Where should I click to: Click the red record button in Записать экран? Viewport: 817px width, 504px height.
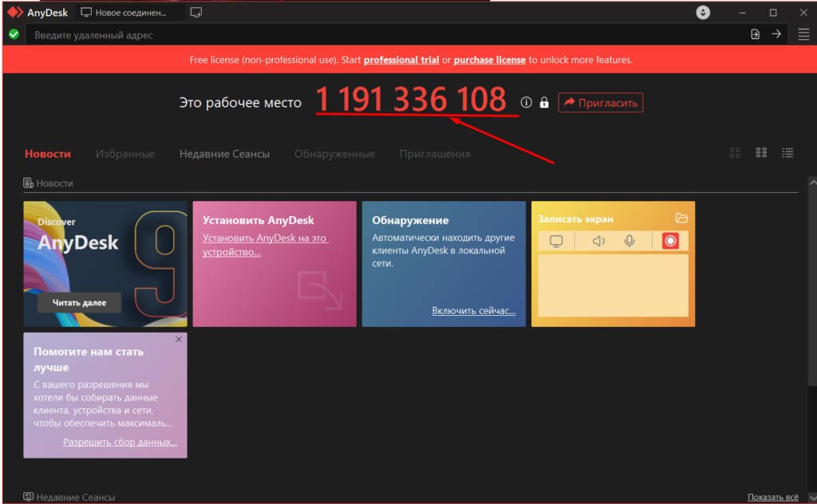670,241
